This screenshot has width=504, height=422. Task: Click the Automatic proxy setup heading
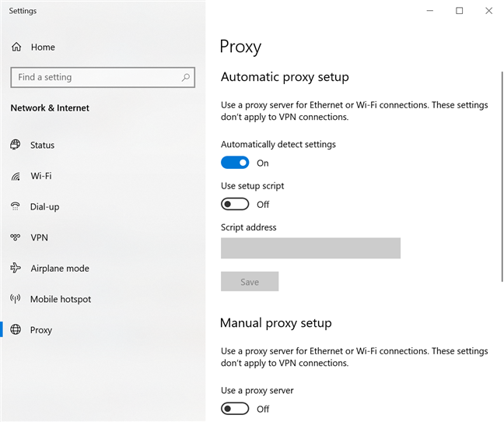click(285, 77)
